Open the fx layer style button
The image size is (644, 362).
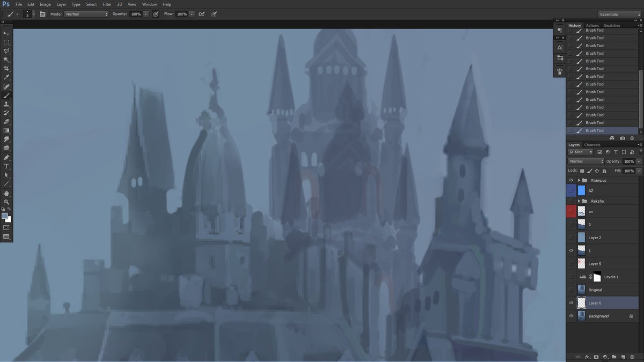pos(587,357)
